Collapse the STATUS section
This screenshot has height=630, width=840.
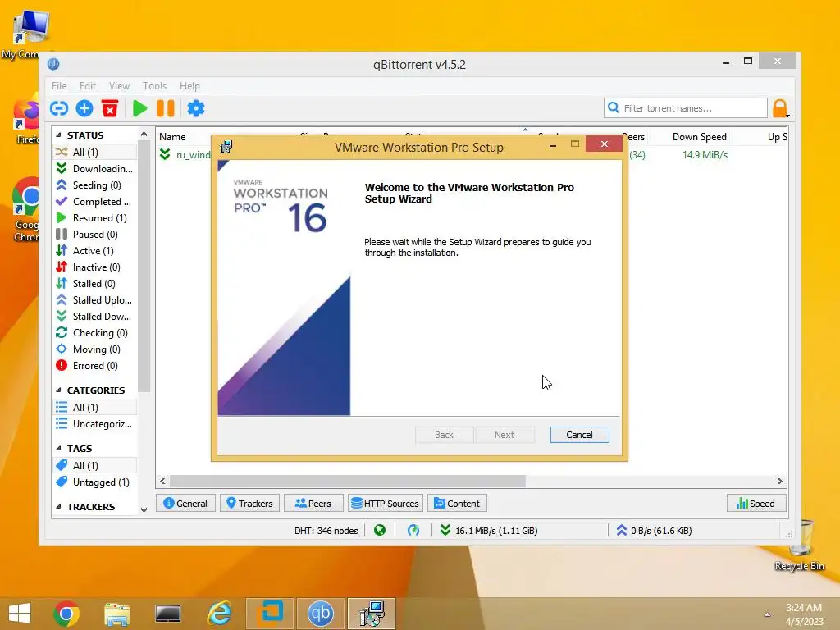click(58, 135)
